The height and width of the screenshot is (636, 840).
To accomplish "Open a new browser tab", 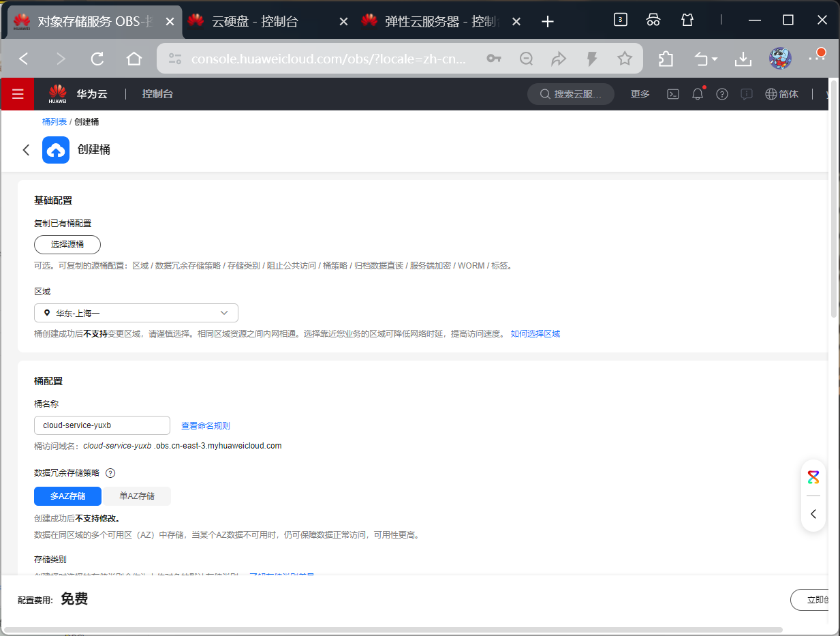I will coord(548,22).
